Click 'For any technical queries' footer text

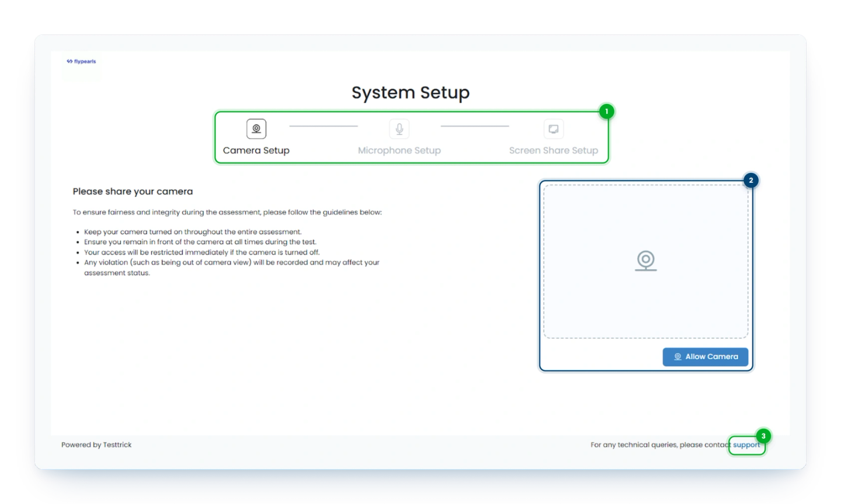661,445
